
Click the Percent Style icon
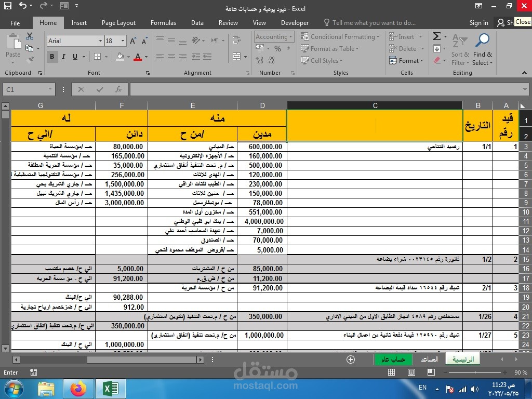click(x=277, y=49)
